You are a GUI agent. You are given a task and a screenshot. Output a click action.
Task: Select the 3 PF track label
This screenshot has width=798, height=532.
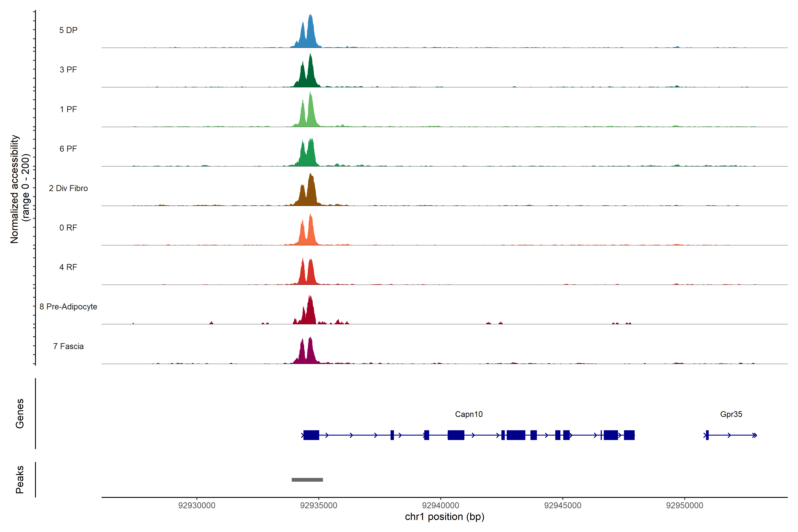click(68, 70)
